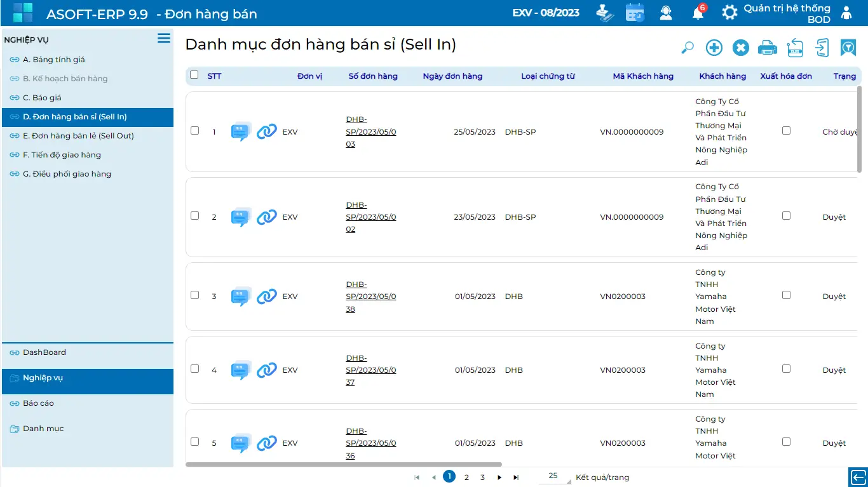This screenshot has height=487, width=868.
Task: Check the row 1 selection checkbox
Action: [195, 131]
